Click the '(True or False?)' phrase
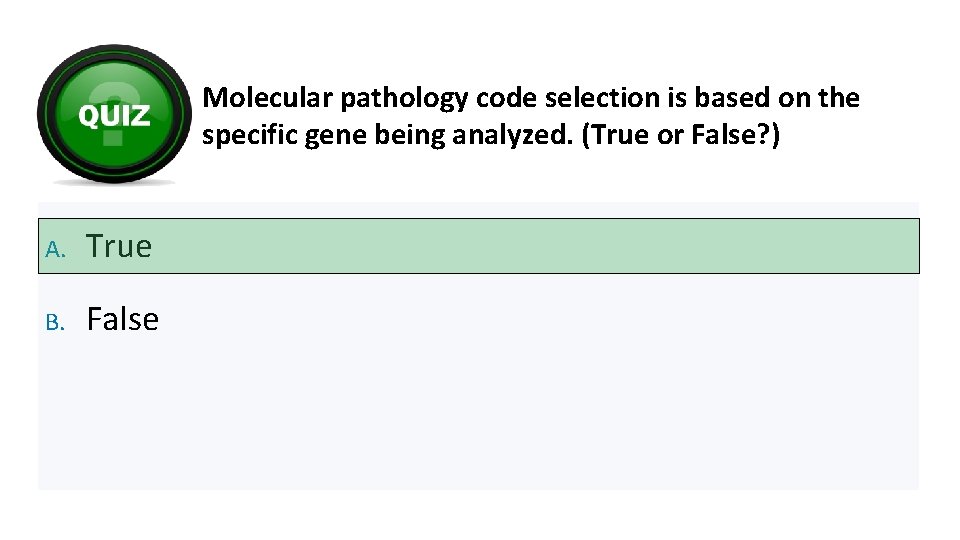960x540 pixels. click(683, 134)
